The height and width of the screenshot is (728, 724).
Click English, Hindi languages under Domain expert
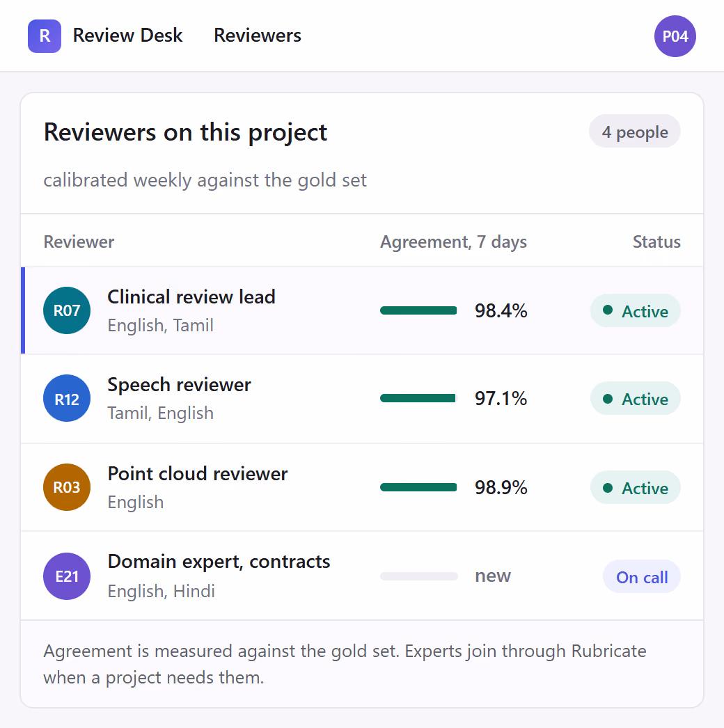click(x=161, y=591)
